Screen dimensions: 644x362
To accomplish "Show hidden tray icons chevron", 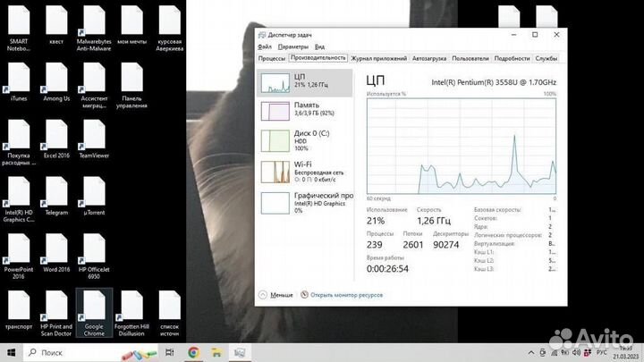I will [531, 352].
